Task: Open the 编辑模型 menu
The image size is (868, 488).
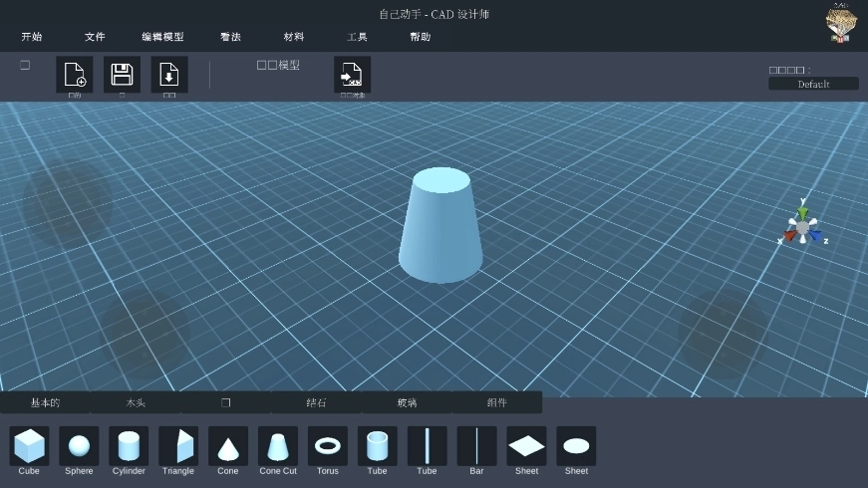Action: [x=162, y=37]
